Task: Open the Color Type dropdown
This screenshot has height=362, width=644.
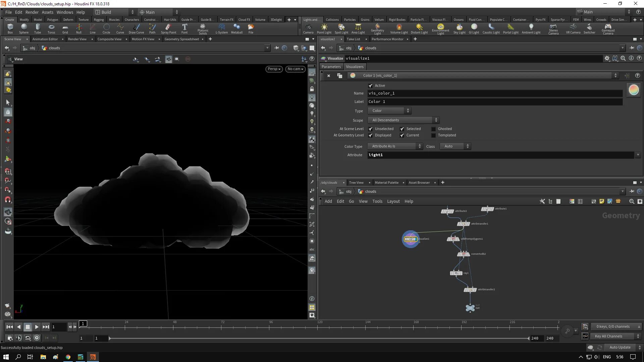Action: [395, 146]
